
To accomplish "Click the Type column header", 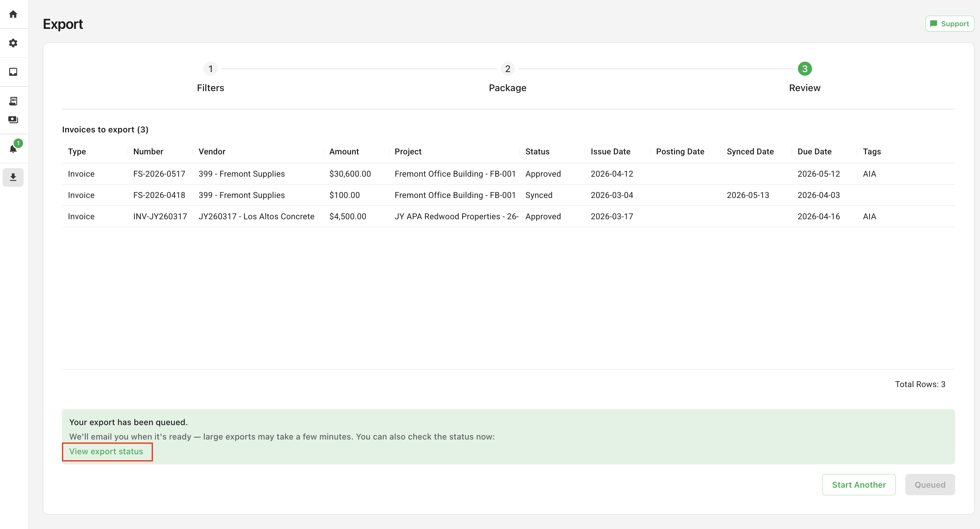I will pos(77,151).
